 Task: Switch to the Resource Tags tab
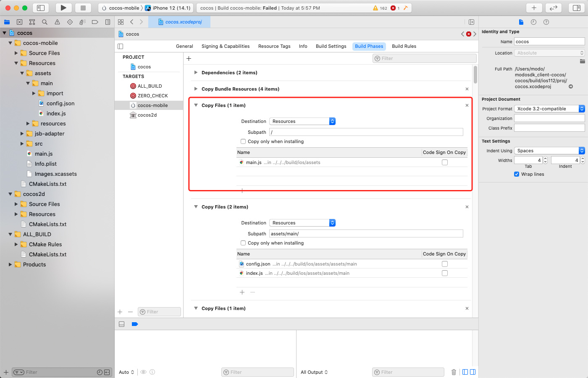[x=274, y=46]
